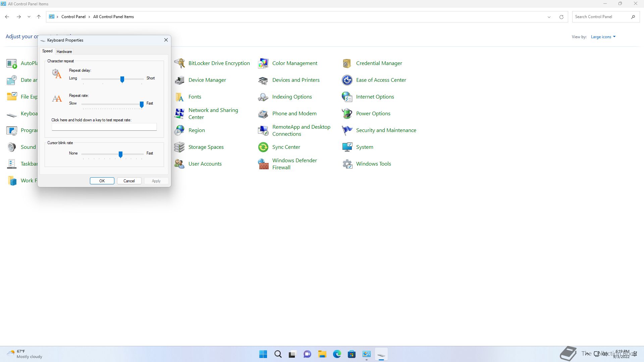Go up one level arrow
Screen dimensions: 644x362
39,17
